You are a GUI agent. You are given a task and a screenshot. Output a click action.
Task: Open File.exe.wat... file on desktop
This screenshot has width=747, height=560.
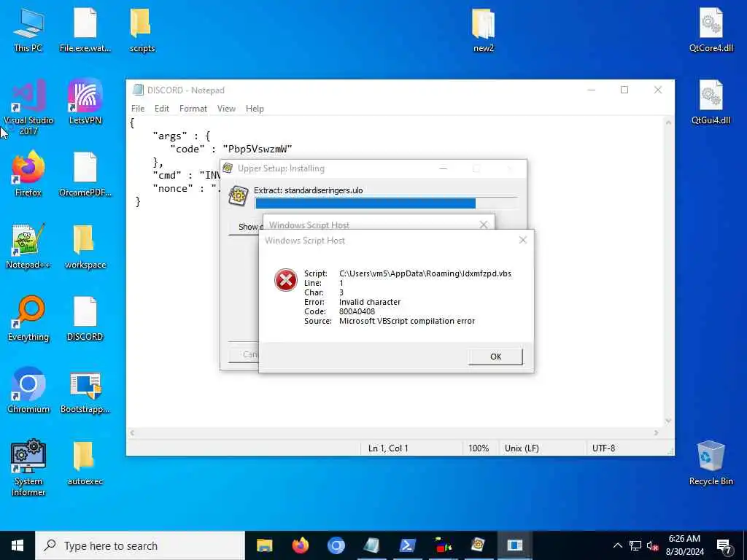[x=85, y=31]
